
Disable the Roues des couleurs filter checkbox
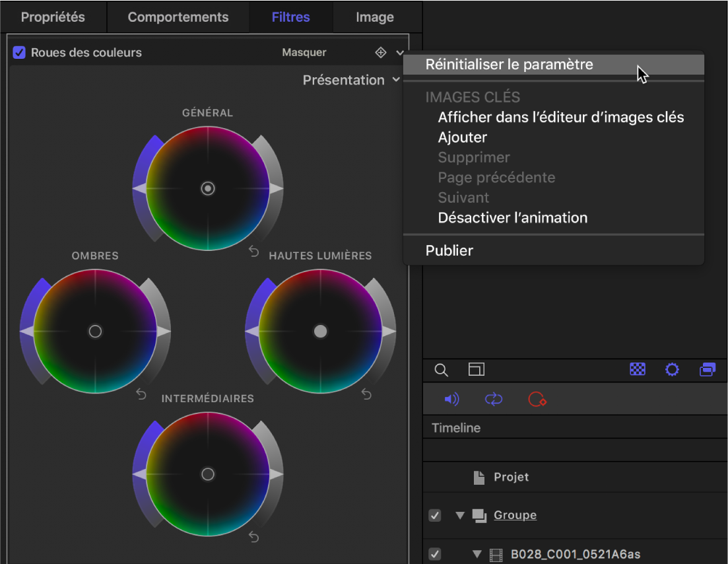click(x=19, y=52)
